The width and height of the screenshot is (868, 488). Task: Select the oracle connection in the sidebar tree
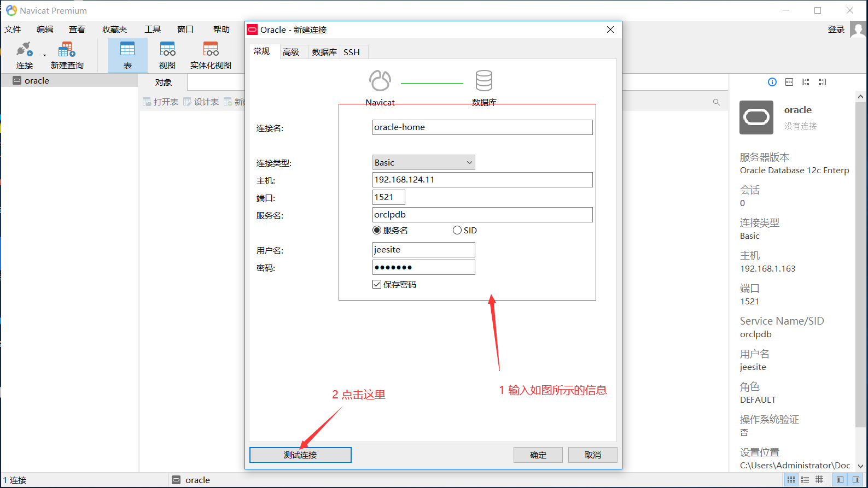(69, 80)
